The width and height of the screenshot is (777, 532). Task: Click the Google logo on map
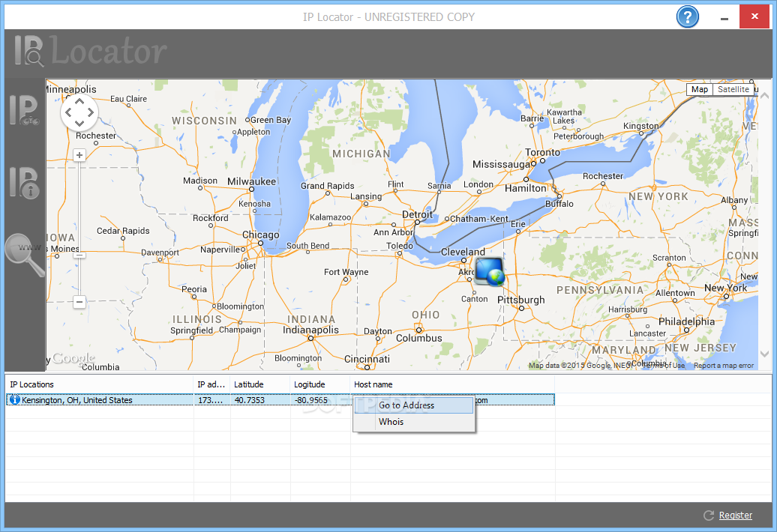73,358
